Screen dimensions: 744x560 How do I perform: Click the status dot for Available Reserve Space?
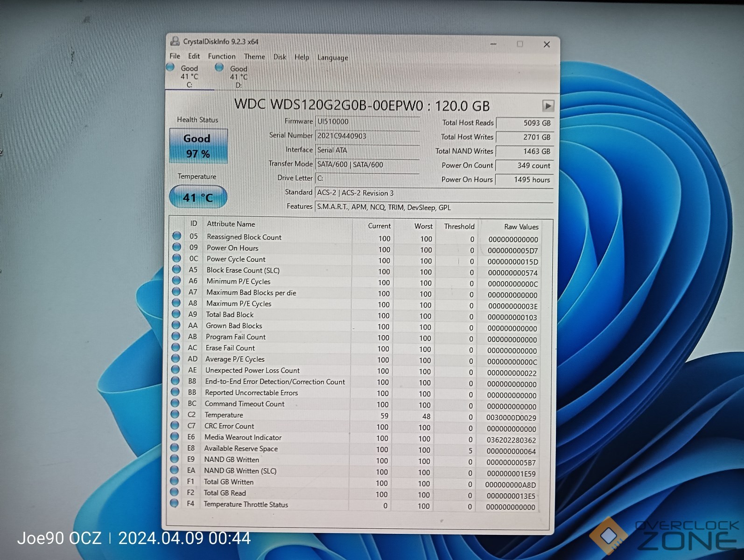(175, 448)
